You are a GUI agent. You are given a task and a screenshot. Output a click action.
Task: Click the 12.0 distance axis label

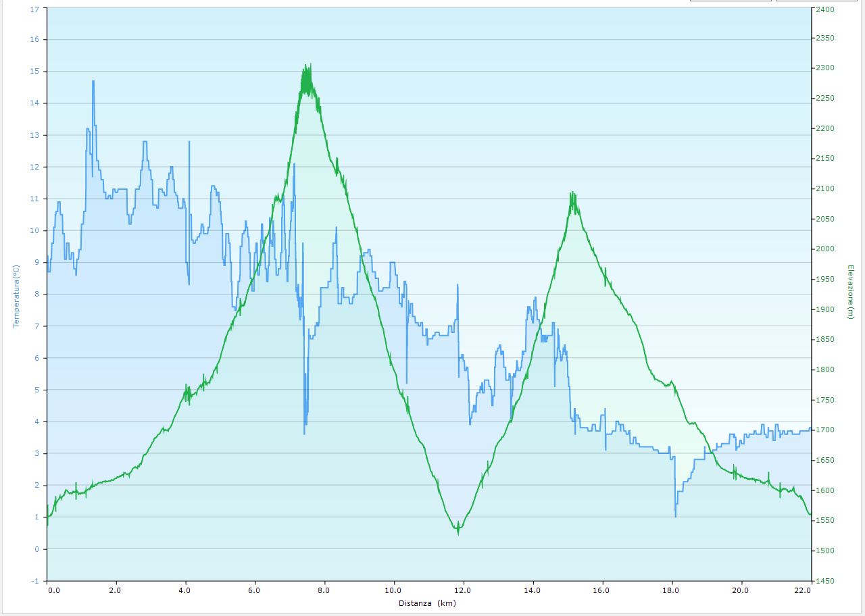pos(464,590)
